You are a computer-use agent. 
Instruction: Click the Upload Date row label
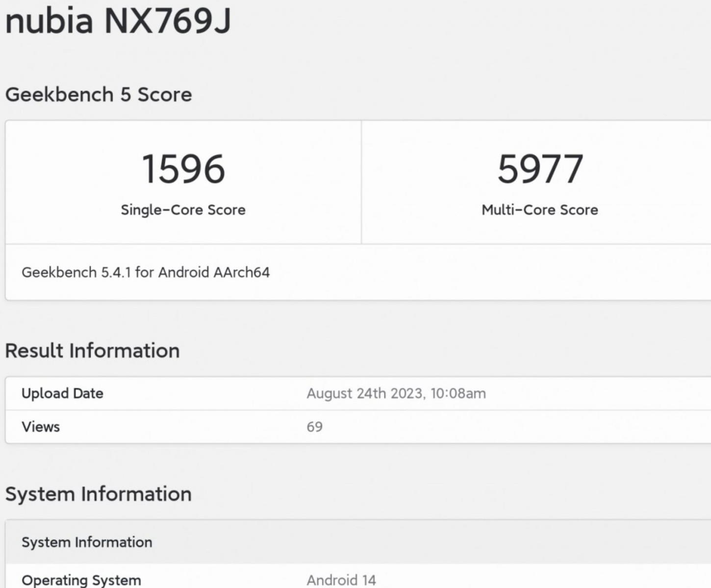(62, 393)
